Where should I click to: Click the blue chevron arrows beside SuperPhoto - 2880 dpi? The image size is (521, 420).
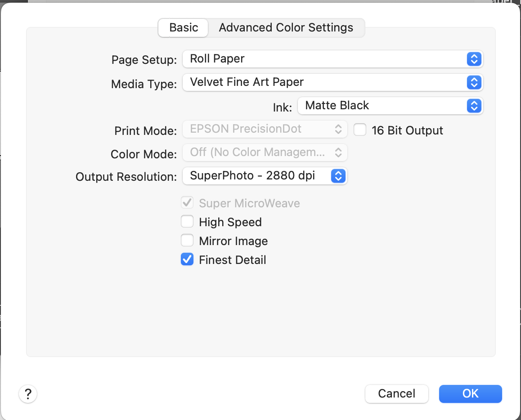[338, 176]
